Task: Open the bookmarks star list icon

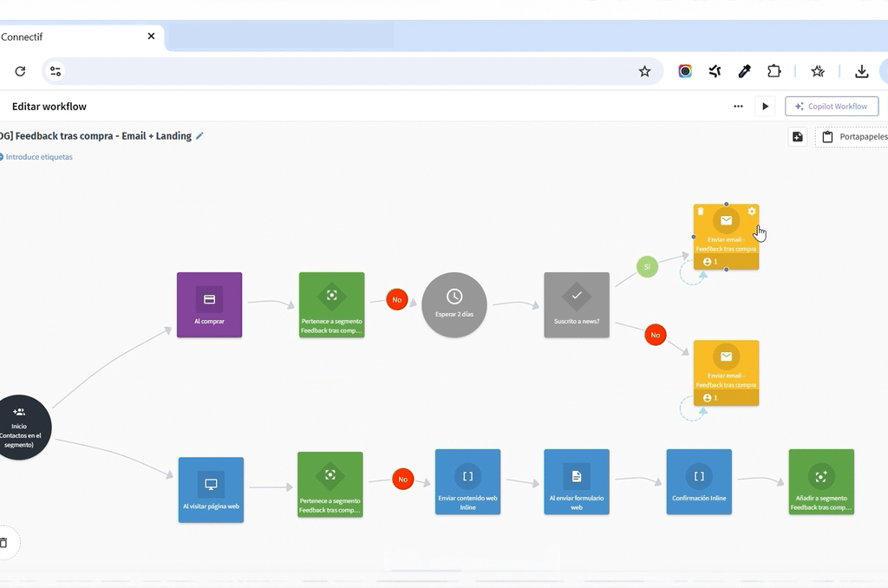Action: [x=817, y=71]
